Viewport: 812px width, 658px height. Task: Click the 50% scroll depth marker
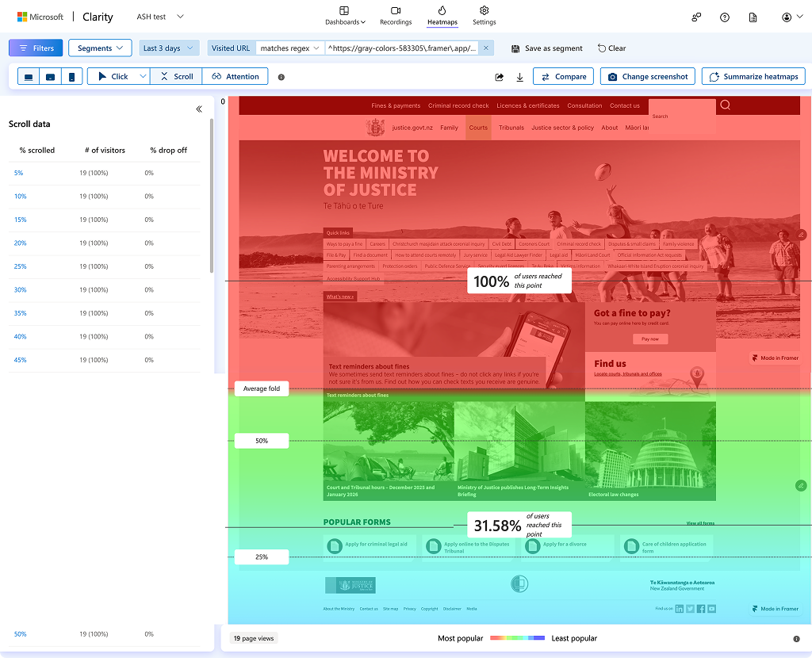click(262, 441)
